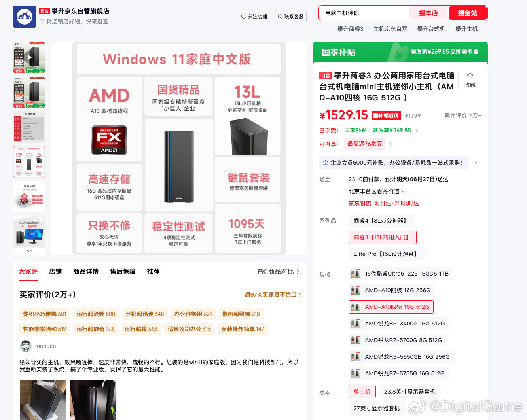Image resolution: width=527 pixels, height=420 pixels.
Task: Click the 京东物流 link
Action: pyautogui.click(x=360, y=203)
